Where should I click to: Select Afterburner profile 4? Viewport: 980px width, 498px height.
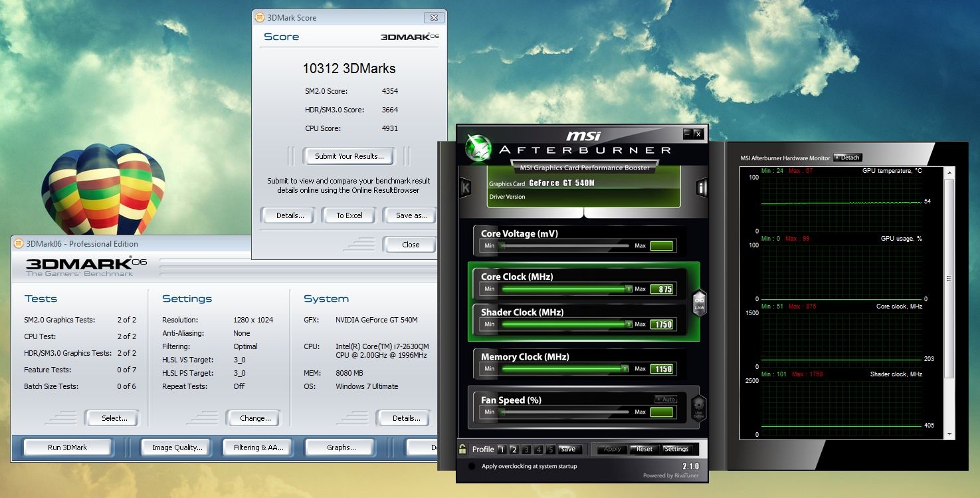(538, 449)
